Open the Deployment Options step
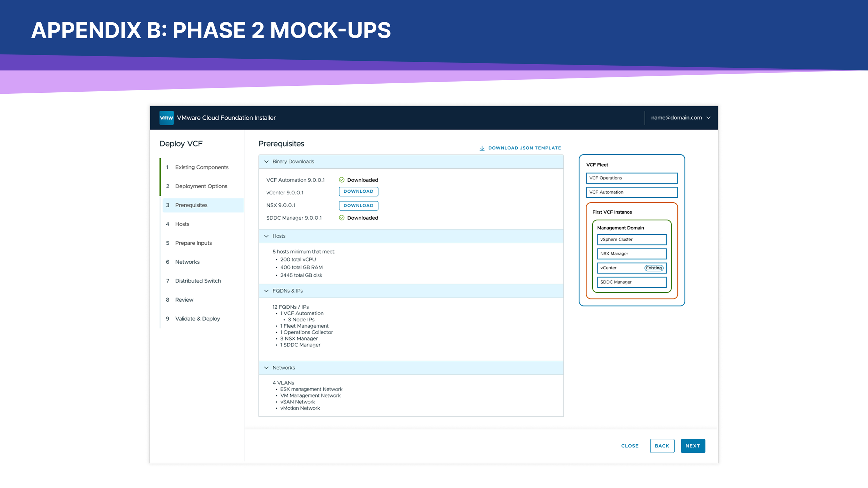868x488 pixels. 201,186
